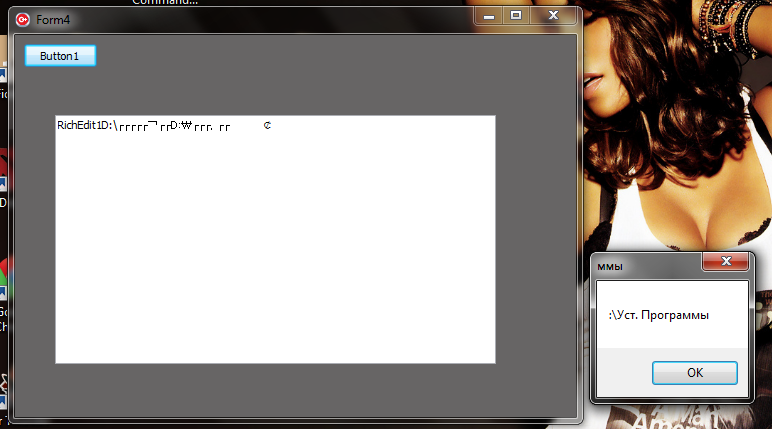Click Button1 on Form4
This screenshot has height=429, width=772.
[60, 56]
